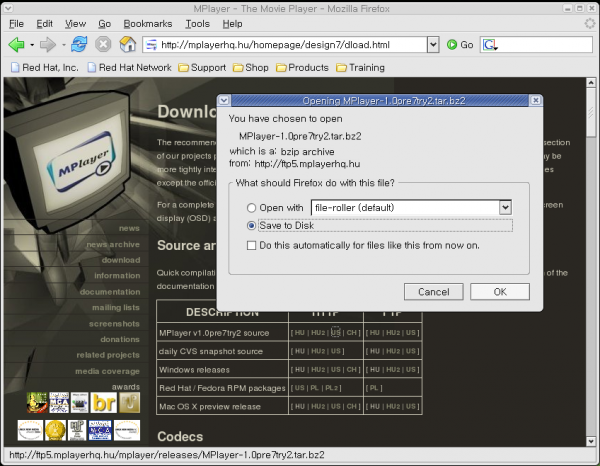Follow the 'related projects' sidebar link
The width and height of the screenshot is (600, 466).
click(x=108, y=355)
